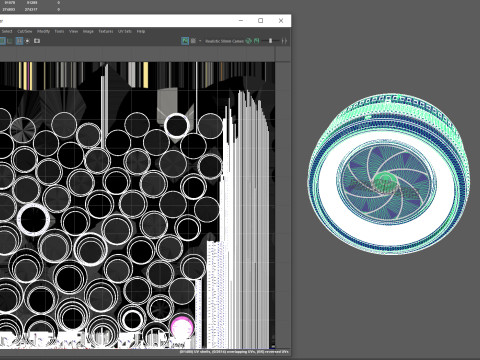The width and height of the screenshot is (480, 360).
Task: Adjust the toolbar slider handle
Action: pyautogui.click(x=270, y=41)
